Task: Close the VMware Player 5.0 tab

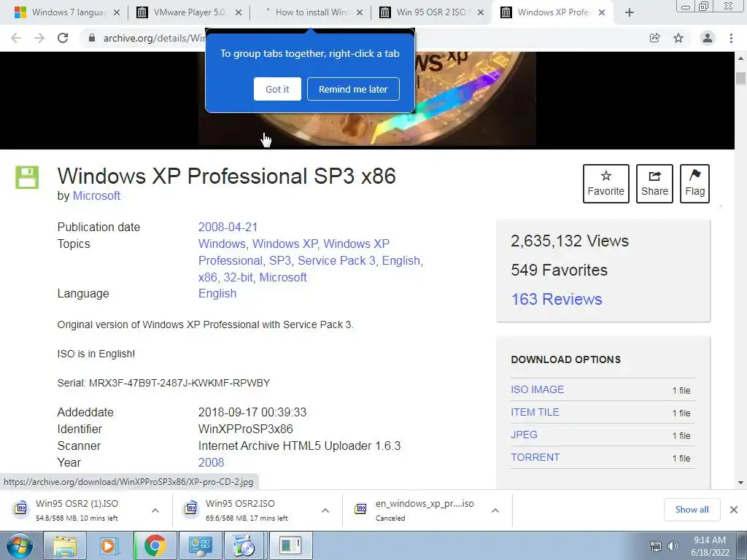Action: 239,12
